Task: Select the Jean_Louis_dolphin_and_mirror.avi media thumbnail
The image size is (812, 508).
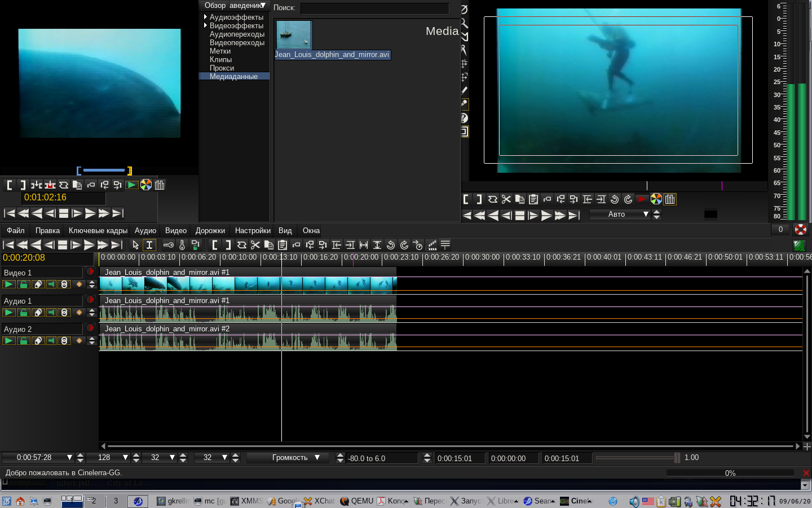Action: pyautogui.click(x=294, y=35)
